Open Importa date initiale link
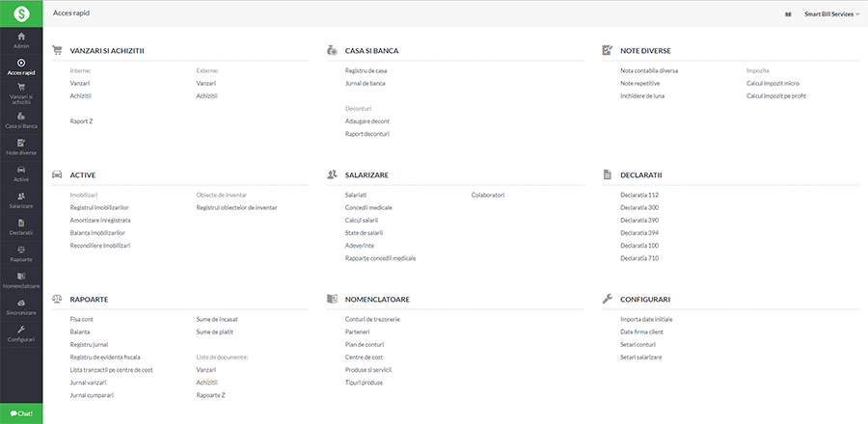 pyautogui.click(x=647, y=319)
